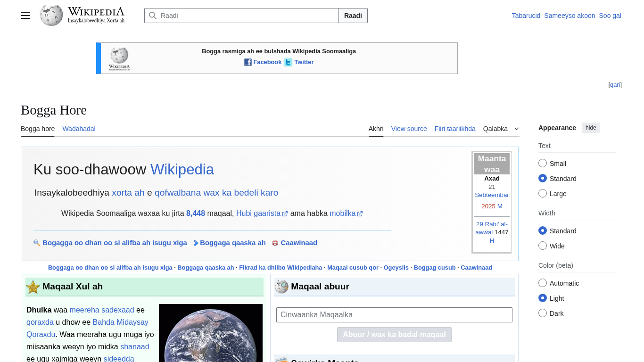Viewport: 644px width, 362px height.
Task: Open the Maqaal cusub qor link
Action: pos(353,268)
